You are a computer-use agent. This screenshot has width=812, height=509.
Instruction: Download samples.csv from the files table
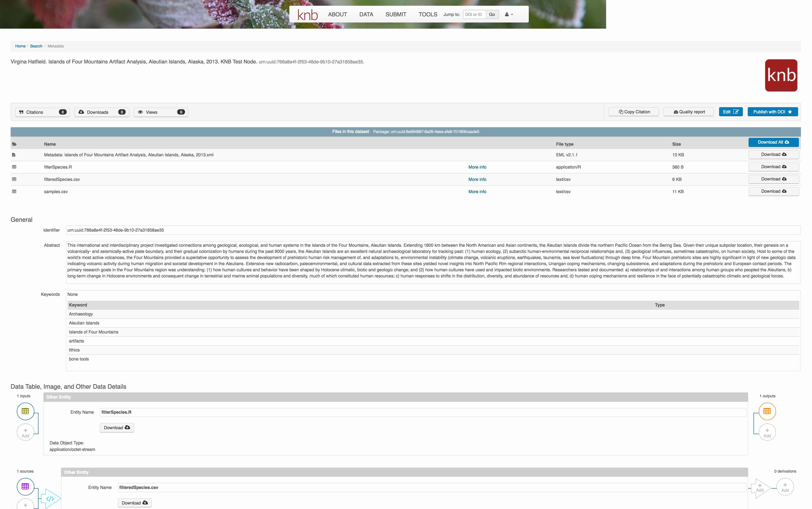[x=774, y=191]
